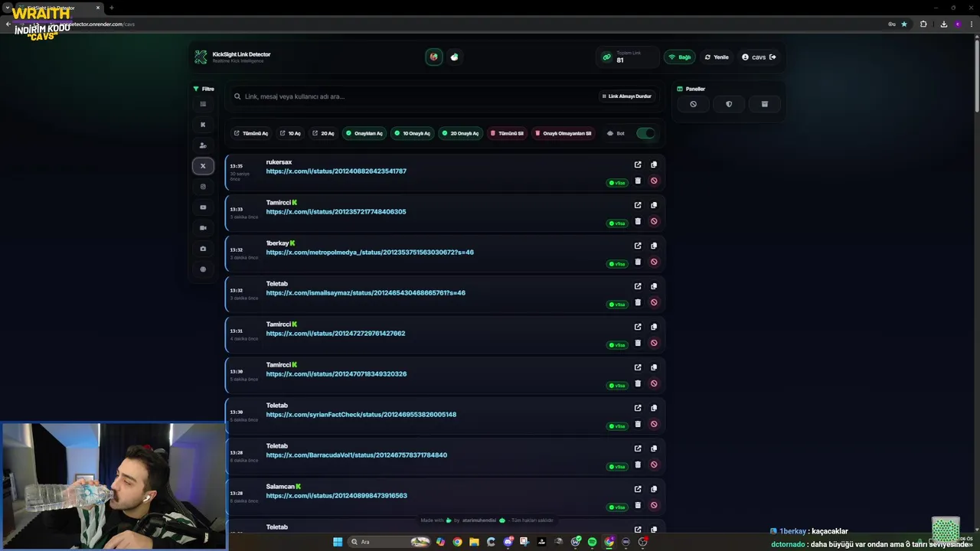Focus the link search input field
This screenshot has height=551, width=980.
[413, 96]
